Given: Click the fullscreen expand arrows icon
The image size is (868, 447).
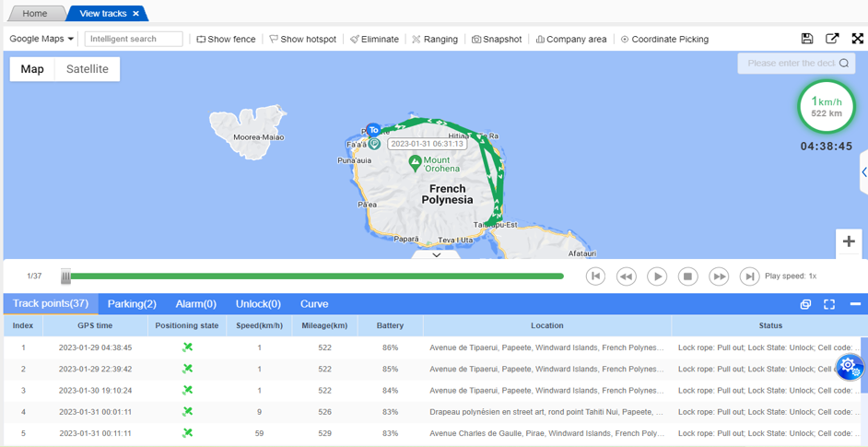Looking at the screenshot, I should click(857, 39).
